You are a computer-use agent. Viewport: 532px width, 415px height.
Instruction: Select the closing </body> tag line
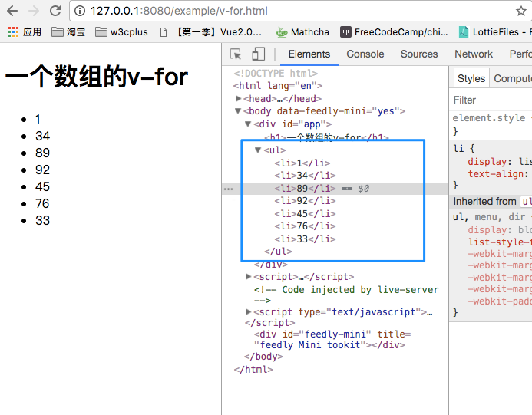263,357
